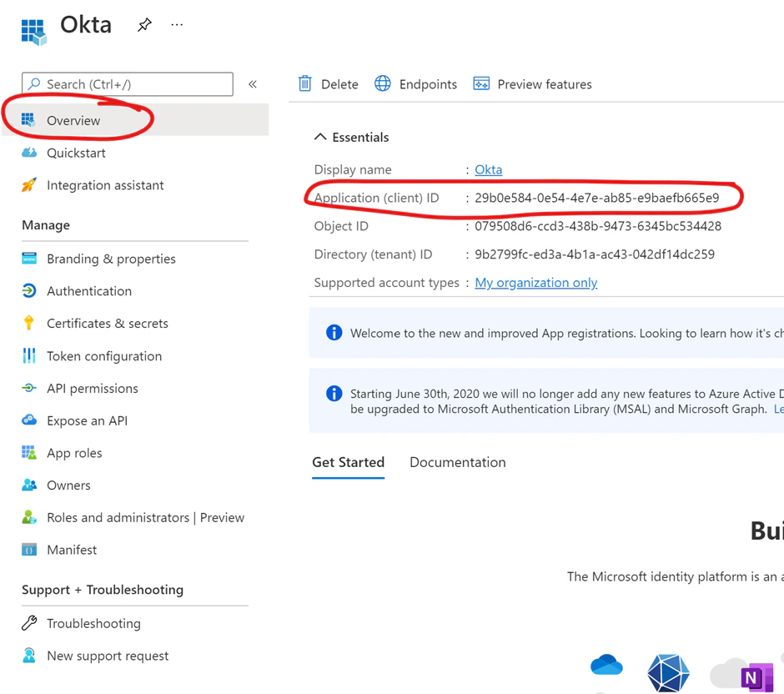Screen dimensions: 784x694
Task: Switch to the Documentation tab
Action: click(457, 462)
